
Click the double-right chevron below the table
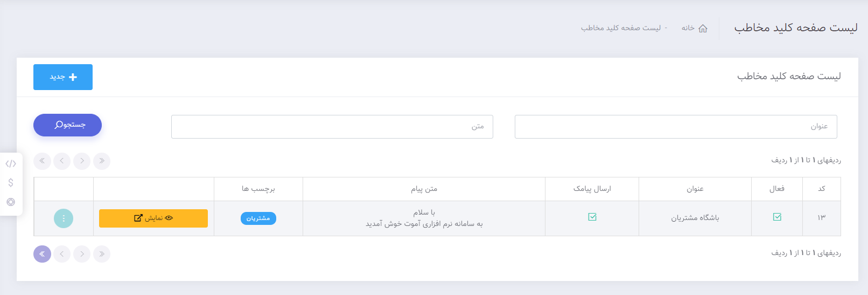click(102, 254)
